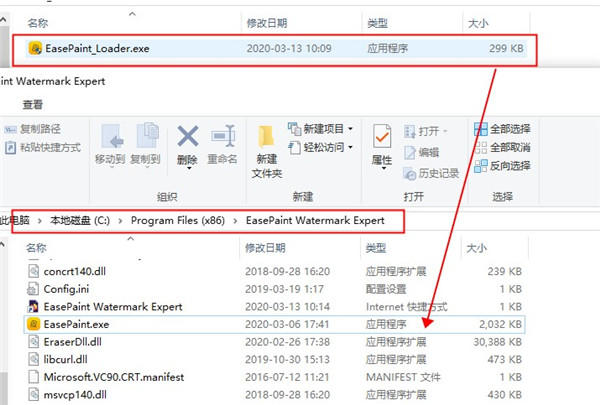Open dropdown arrow under 删除
Image resolution: width=600 pixels, height=405 pixels.
189,168
